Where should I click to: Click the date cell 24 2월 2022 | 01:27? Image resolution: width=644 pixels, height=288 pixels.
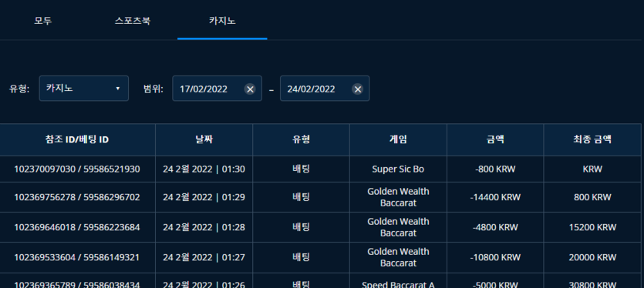tap(204, 257)
